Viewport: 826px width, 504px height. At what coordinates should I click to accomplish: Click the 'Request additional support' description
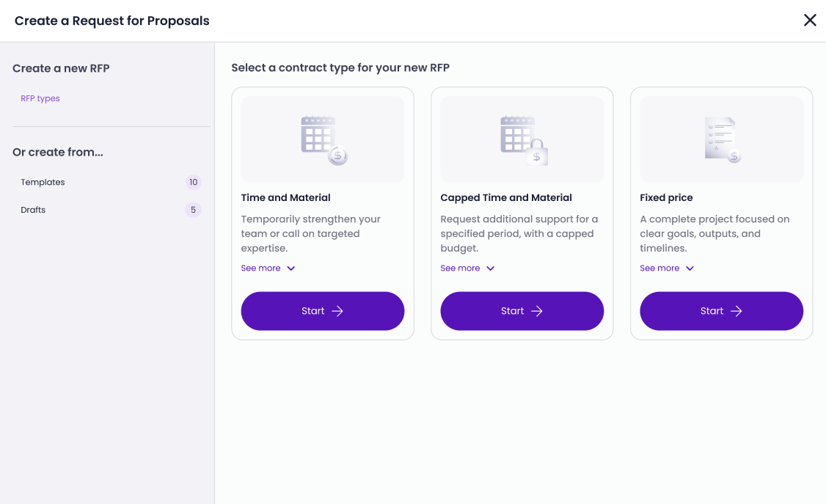tap(519, 233)
